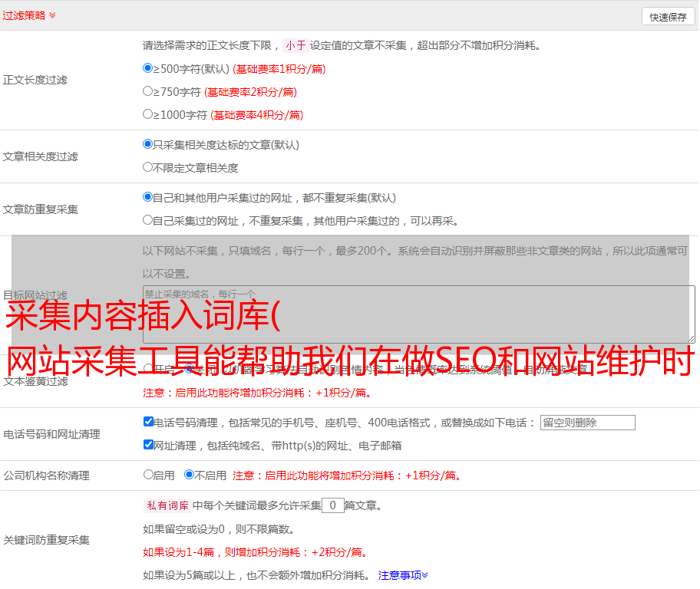Click the 文章防重复采集 row label
This screenshot has width=700, height=589.
(x=40, y=209)
